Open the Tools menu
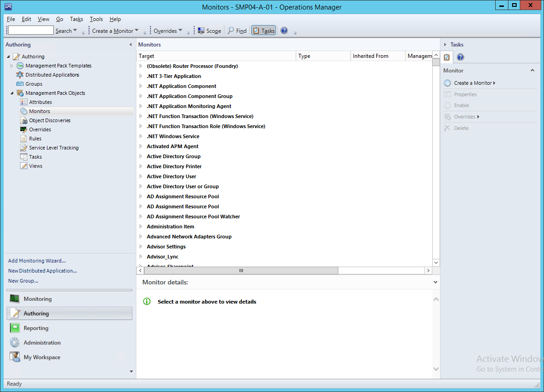544x392 pixels. (96, 19)
